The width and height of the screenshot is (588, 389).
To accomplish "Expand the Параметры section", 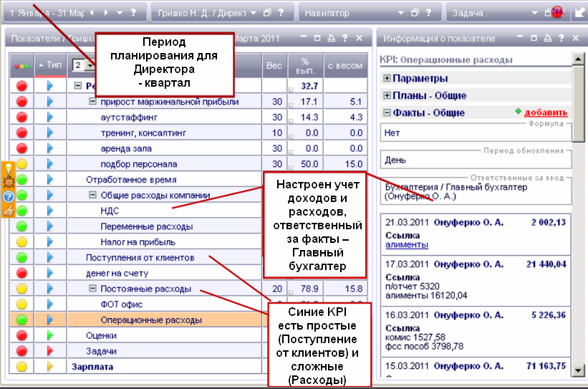I will tap(387, 78).
